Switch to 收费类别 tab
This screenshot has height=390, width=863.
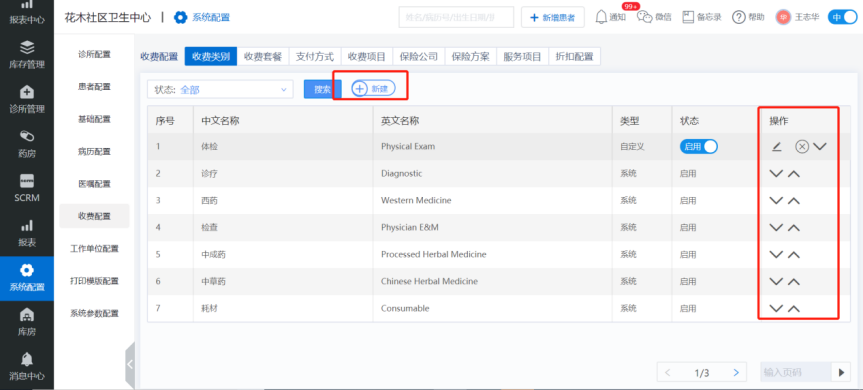point(211,56)
